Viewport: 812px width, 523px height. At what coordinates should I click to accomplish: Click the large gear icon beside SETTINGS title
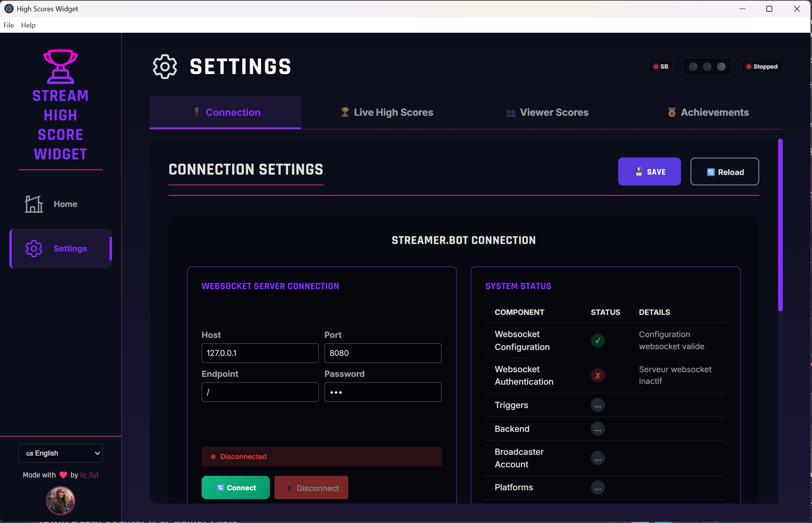click(165, 67)
